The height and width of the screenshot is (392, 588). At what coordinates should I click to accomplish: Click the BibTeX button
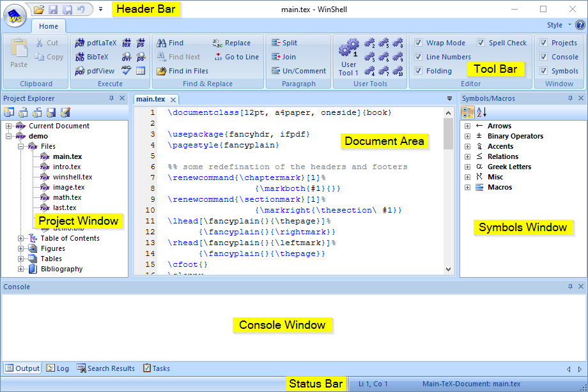click(x=91, y=57)
